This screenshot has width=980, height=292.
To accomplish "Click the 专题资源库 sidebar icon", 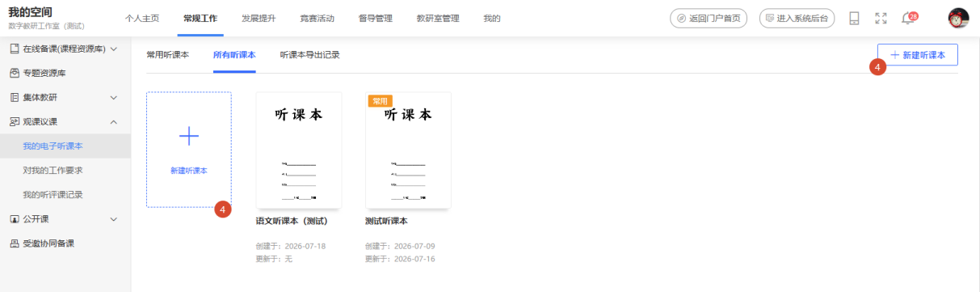I will click(14, 73).
